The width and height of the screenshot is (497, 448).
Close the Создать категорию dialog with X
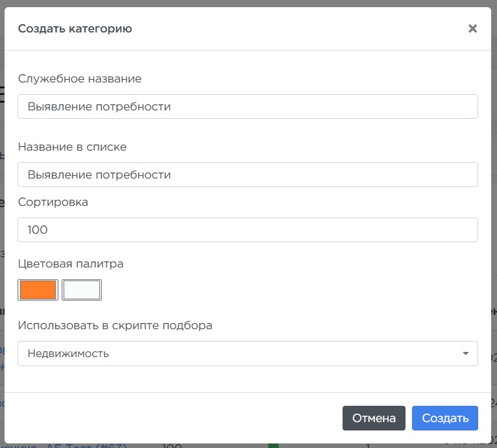472,29
